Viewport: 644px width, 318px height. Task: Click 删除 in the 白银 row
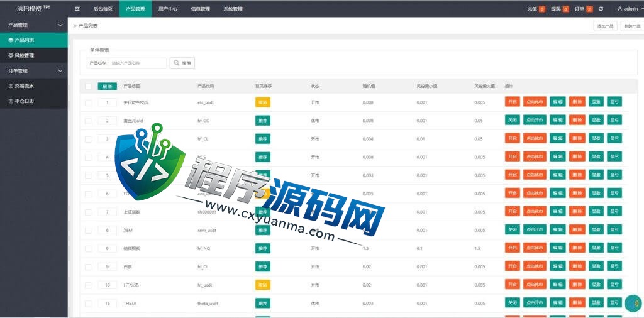click(x=577, y=266)
